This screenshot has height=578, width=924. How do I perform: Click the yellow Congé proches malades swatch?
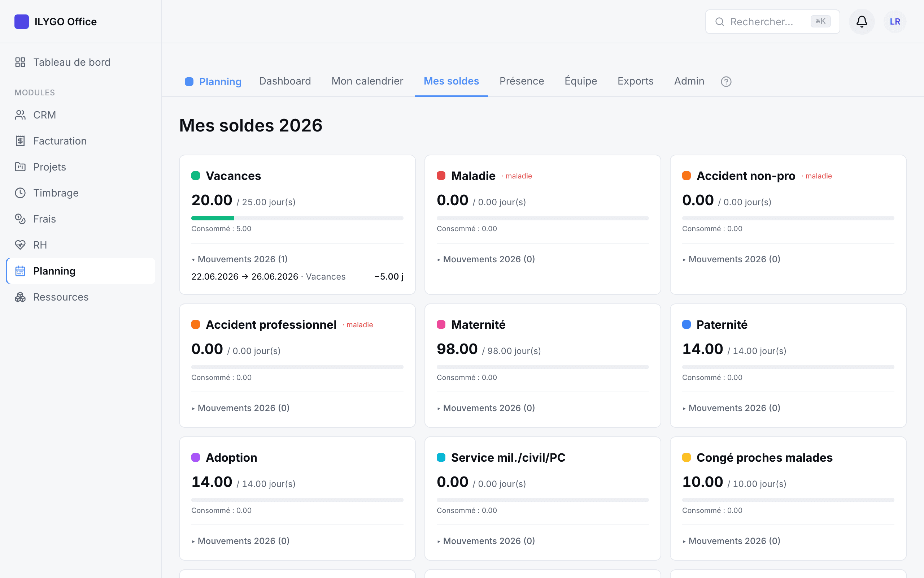point(687,458)
